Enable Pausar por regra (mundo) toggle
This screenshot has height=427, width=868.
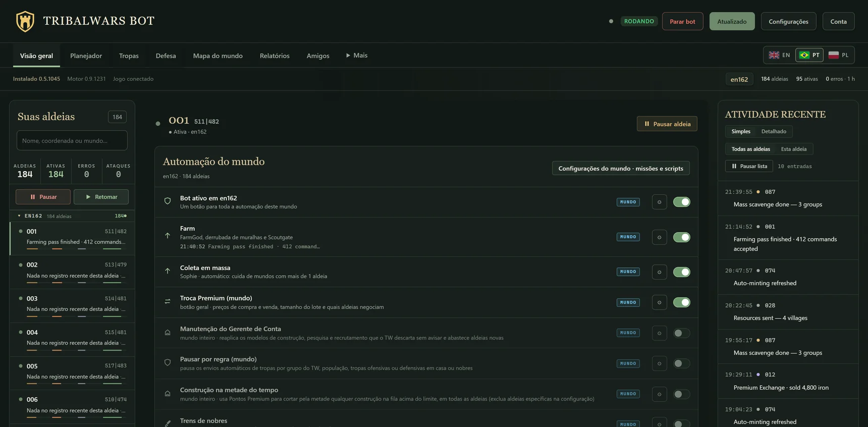pos(681,363)
